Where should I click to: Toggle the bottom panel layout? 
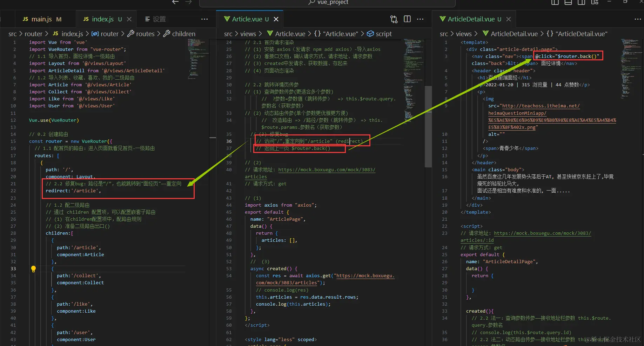568,2
